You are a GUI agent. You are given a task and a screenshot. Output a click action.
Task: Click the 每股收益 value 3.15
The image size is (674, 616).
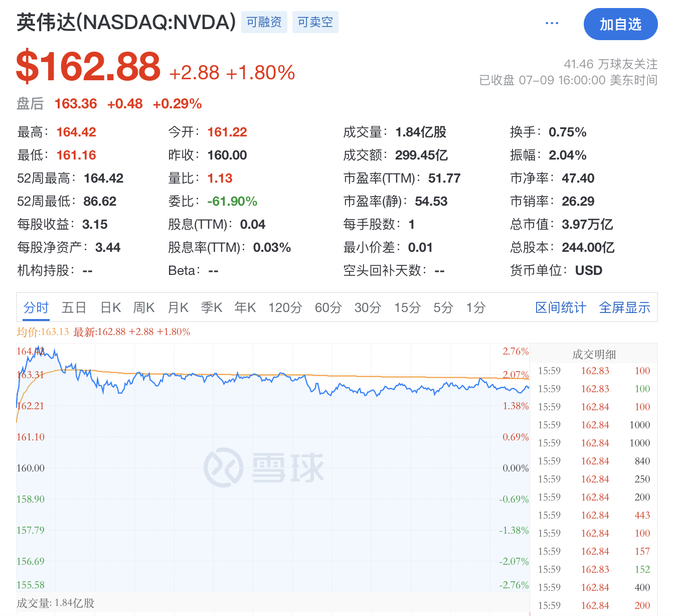point(95,224)
